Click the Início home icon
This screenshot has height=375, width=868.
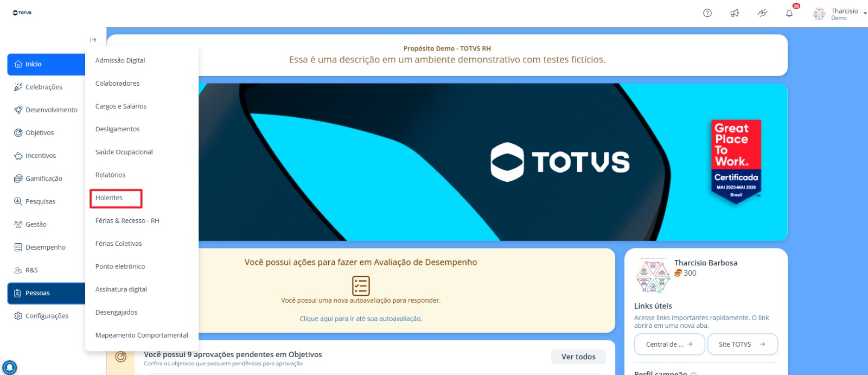coord(18,64)
